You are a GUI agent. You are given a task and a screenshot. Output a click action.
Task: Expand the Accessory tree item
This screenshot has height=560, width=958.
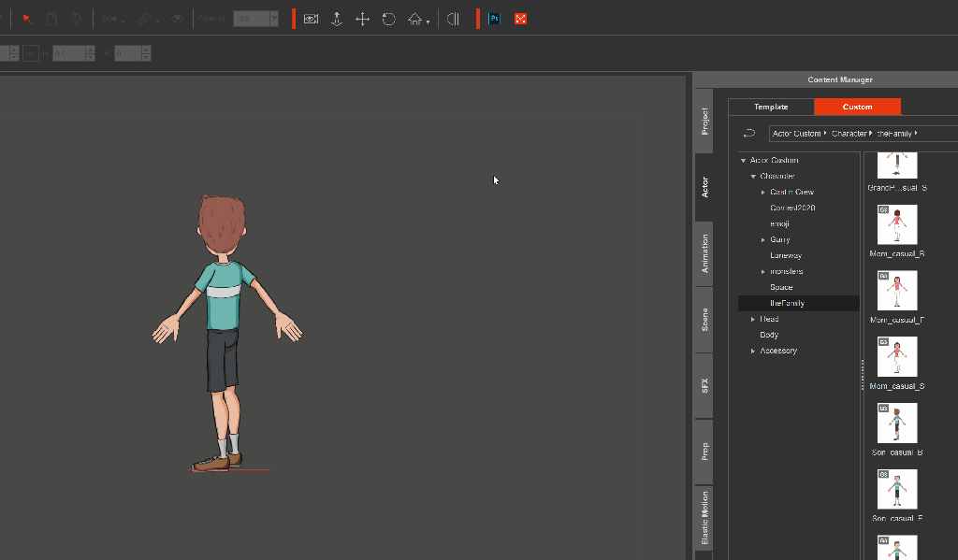tap(753, 351)
